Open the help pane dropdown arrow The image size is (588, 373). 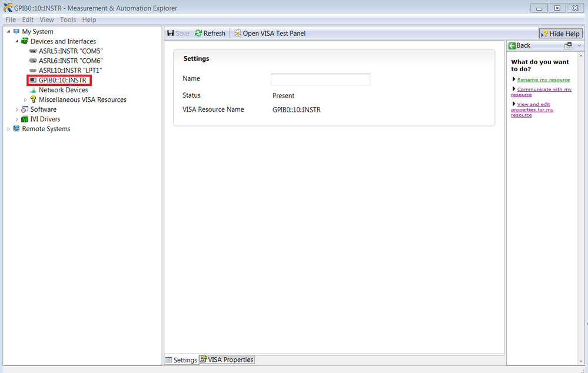[579, 46]
